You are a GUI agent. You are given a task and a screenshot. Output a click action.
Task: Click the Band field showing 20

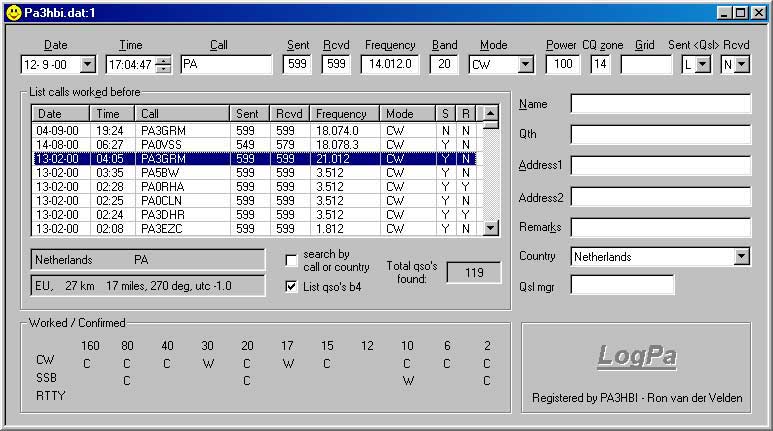444,64
